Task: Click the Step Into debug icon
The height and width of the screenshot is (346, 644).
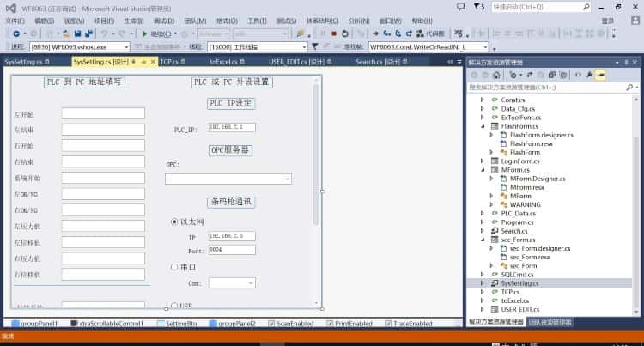Action: click(386, 33)
